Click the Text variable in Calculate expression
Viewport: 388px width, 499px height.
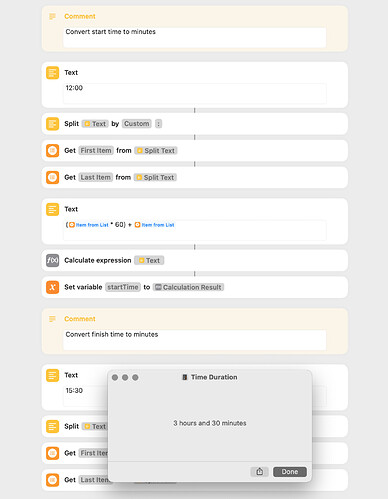[x=149, y=260]
